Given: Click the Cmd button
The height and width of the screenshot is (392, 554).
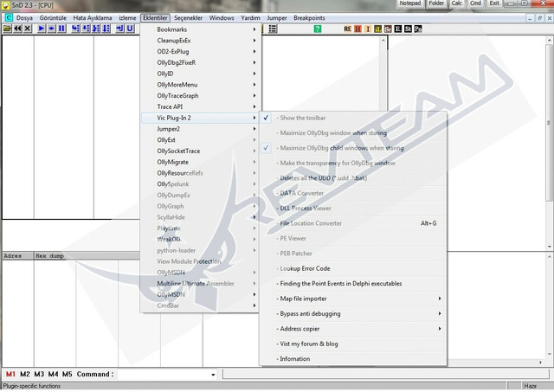Looking at the screenshot, I should tap(475, 3).
